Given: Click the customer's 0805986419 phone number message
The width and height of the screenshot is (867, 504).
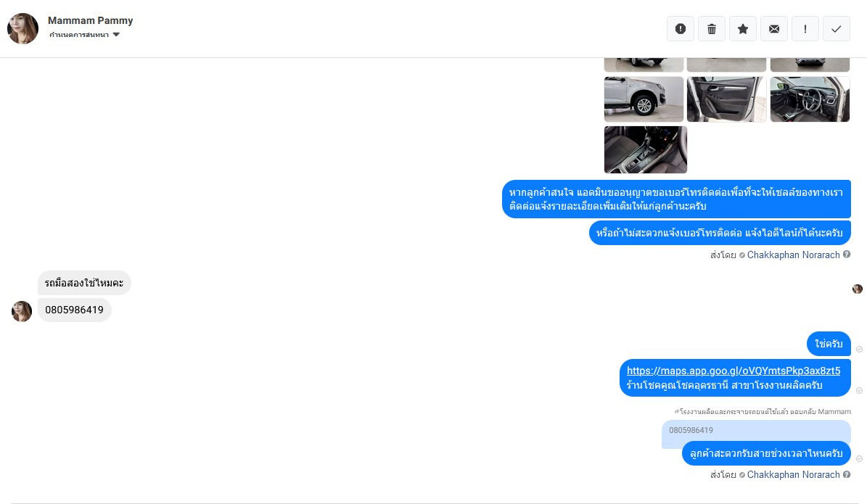Looking at the screenshot, I should (x=75, y=310).
